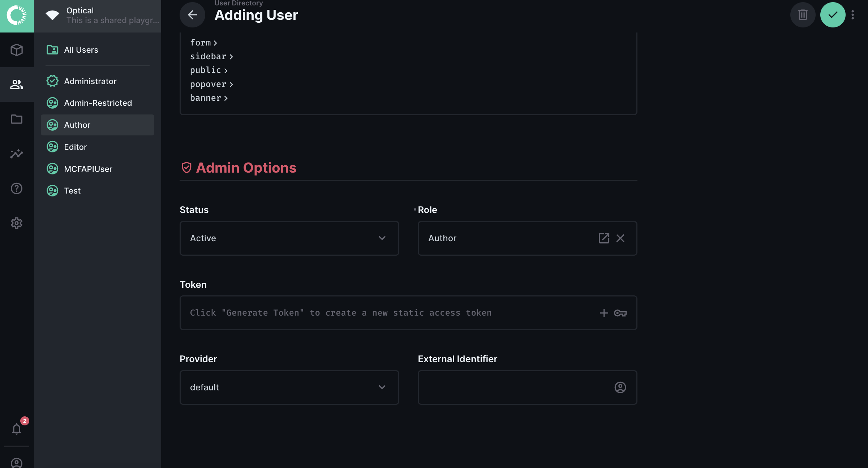This screenshot has height=468, width=868.
Task: Click the settings gear icon in sidebar
Action: 17,223
